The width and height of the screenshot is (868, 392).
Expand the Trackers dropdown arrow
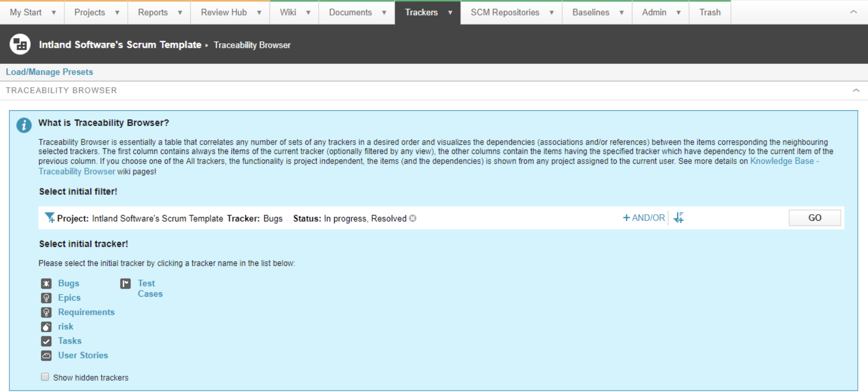click(450, 13)
